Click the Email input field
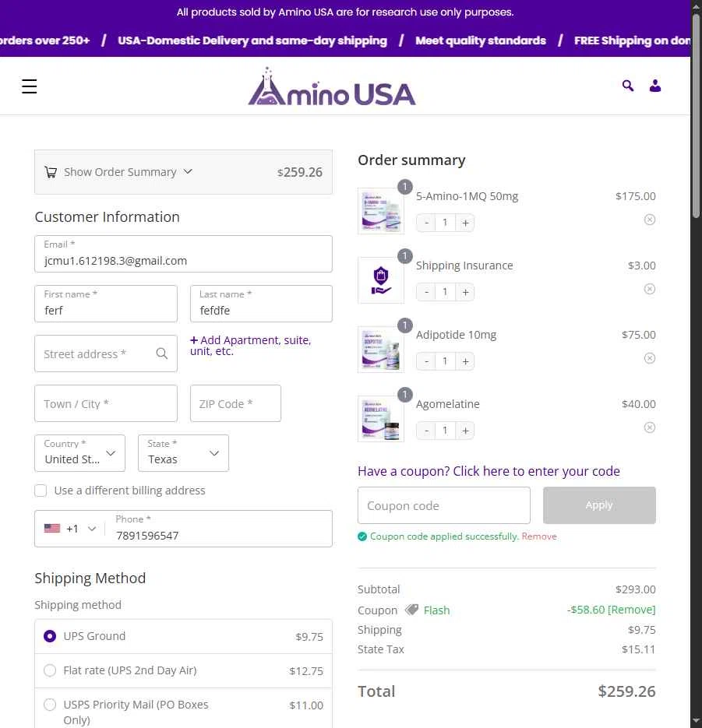Viewport: 702px width, 728px height. point(184,254)
